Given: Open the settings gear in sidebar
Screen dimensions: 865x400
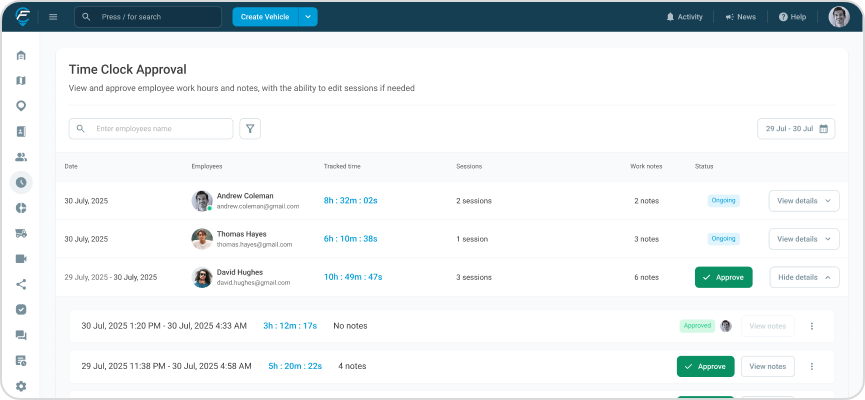Looking at the screenshot, I should tap(21, 386).
